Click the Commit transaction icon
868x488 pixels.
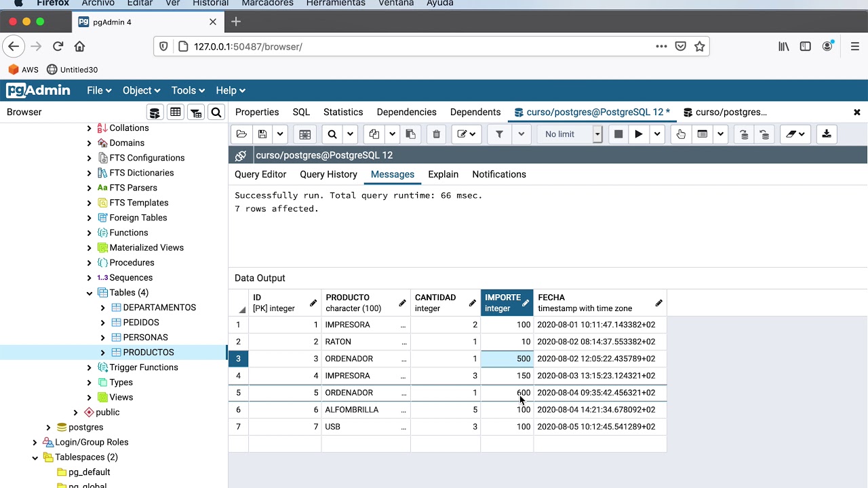click(744, 134)
